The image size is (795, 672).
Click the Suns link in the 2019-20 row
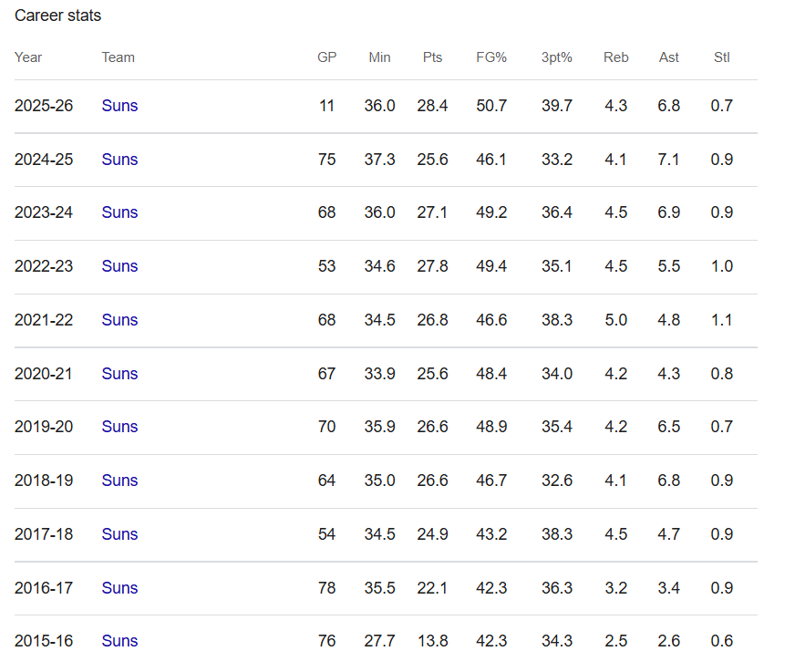pyautogui.click(x=119, y=427)
